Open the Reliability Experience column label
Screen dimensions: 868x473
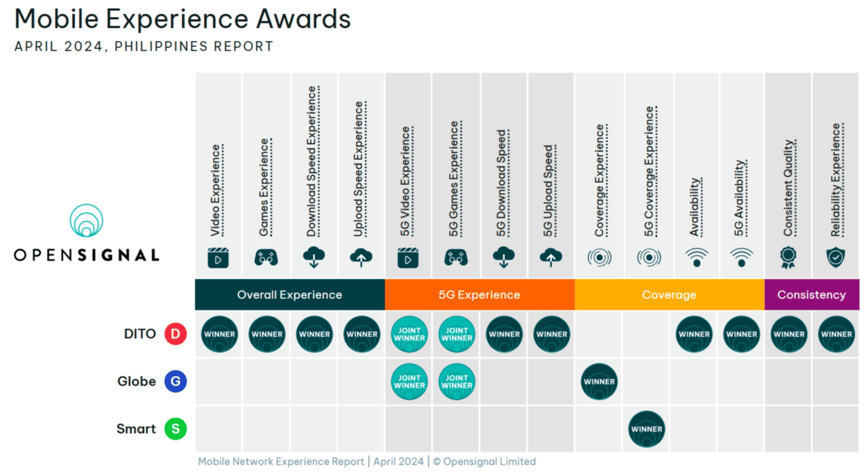coord(837,180)
